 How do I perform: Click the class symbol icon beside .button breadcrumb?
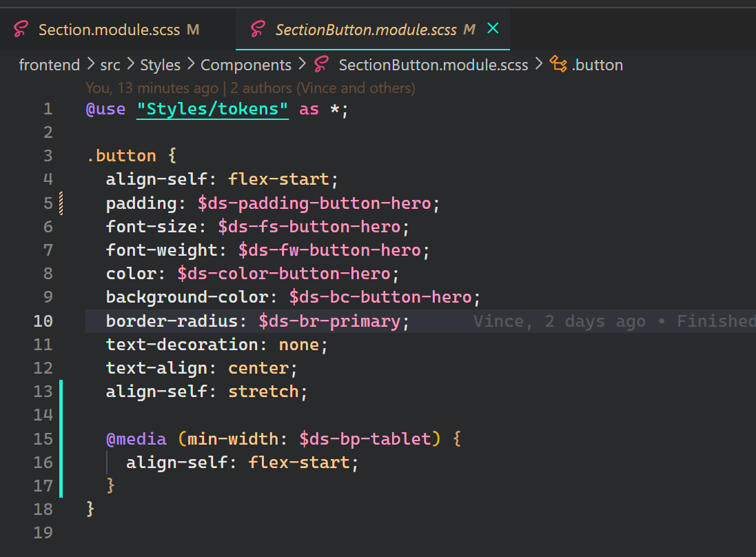[558, 64]
